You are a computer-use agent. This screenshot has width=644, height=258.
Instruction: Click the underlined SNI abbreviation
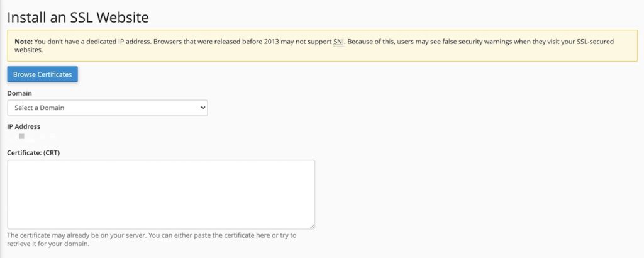tap(339, 42)
